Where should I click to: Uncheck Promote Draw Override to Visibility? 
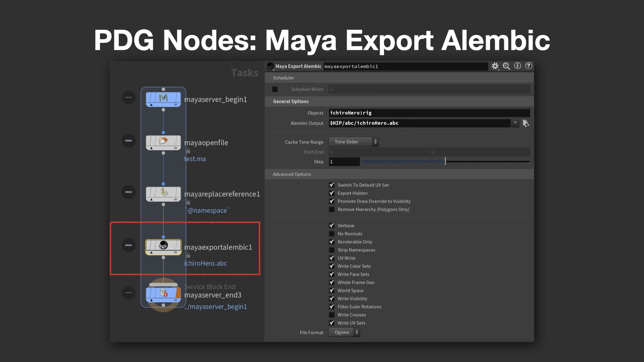332,201
